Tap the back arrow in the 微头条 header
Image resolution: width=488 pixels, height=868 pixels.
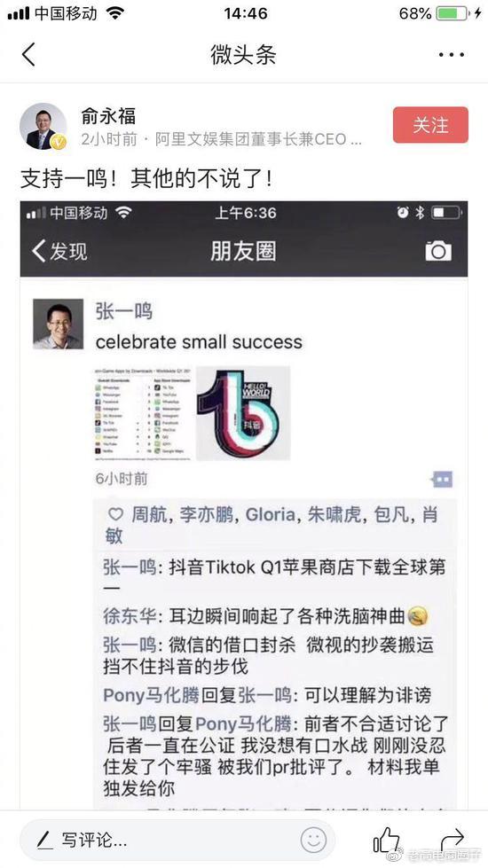(28, 55)
